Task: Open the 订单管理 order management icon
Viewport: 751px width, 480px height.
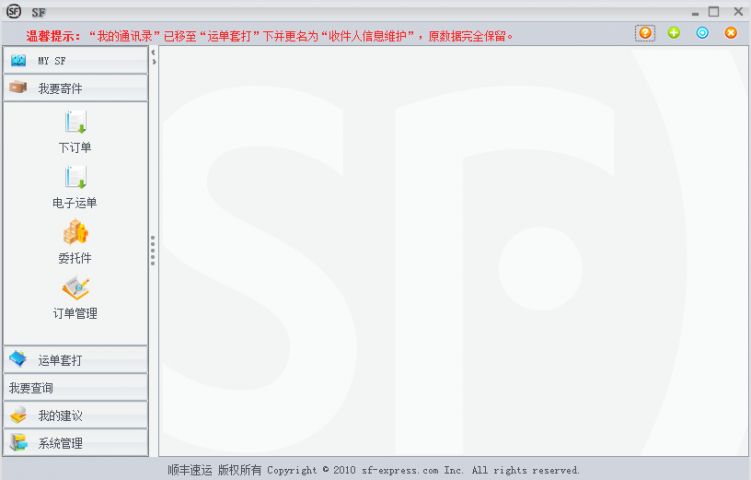Action: (75, 288)
